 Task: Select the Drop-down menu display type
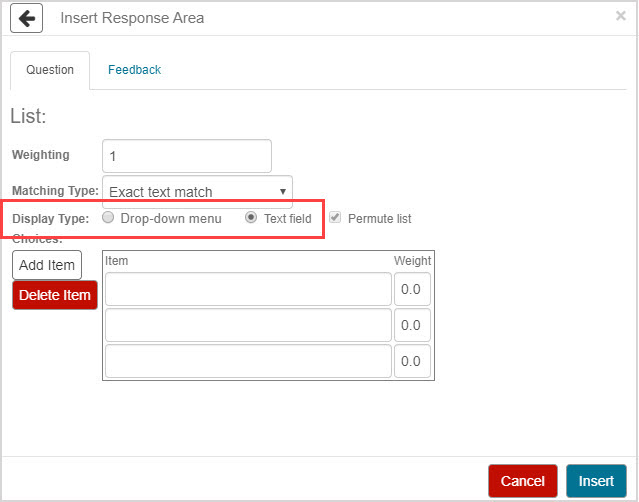tap(108, 218)
